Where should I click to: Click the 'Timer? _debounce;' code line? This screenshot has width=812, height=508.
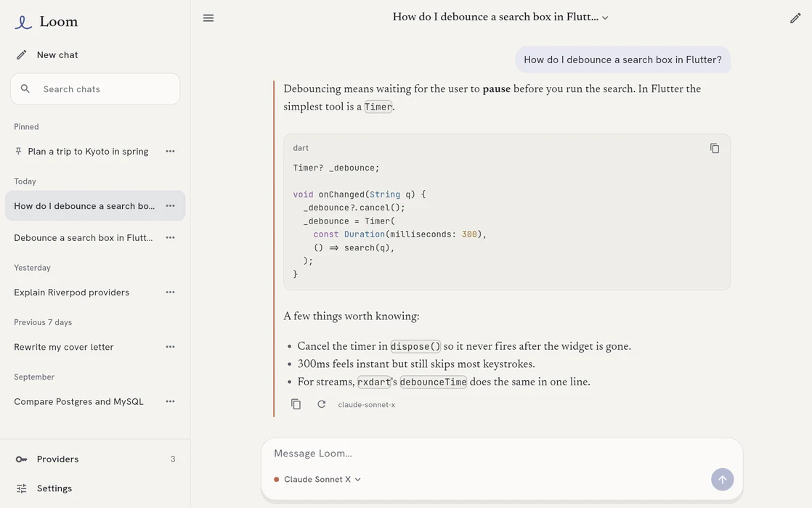(x=336, y=168)
